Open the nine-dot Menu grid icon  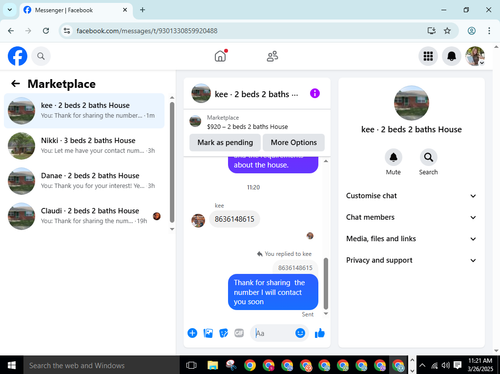[x=428, y=56]
